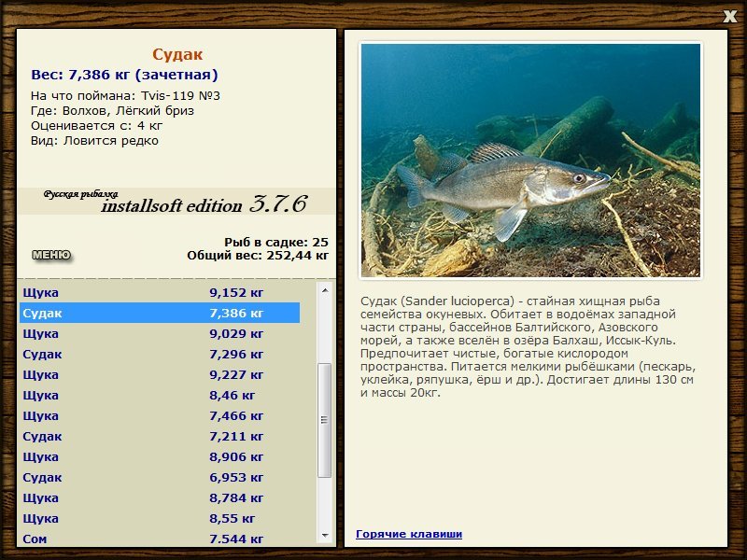Click the На что поймана: Tvis-119 №3 line
Image resolution: width=747 pixels, height=560 pixels.
[x=125, y=96]
